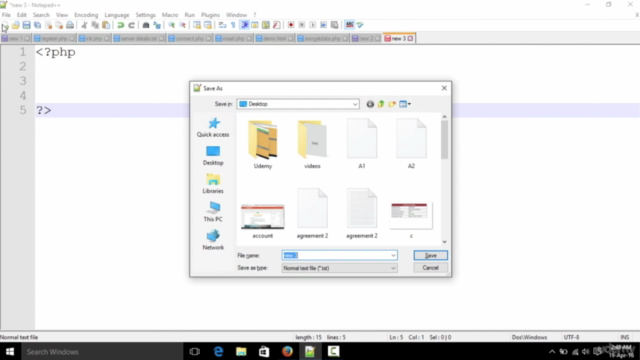Click the Windows Start button
Viewport: 640px width, 360px height.
click(10, 351)
